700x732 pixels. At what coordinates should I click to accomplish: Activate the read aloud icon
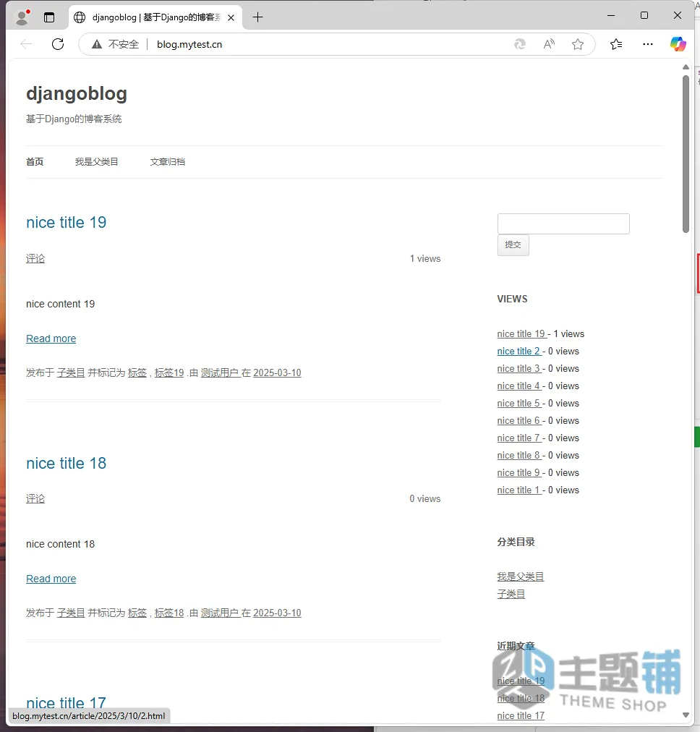point(549,44)
